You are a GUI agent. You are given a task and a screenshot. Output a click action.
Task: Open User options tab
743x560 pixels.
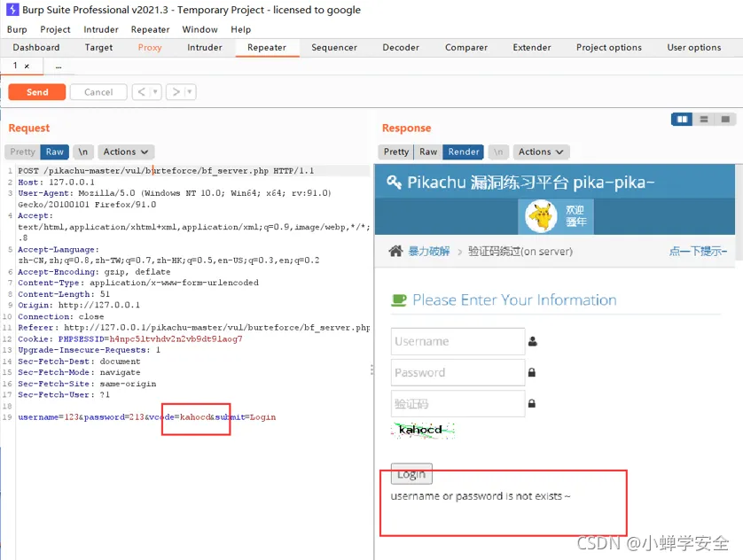pyautogui.click(x=694, y=47)
